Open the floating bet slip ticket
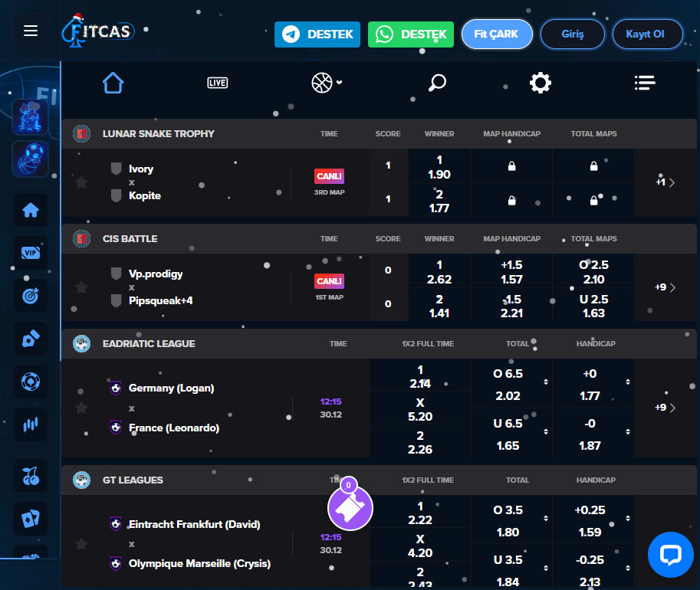The image size is (700, 590). tap(350, 507)
